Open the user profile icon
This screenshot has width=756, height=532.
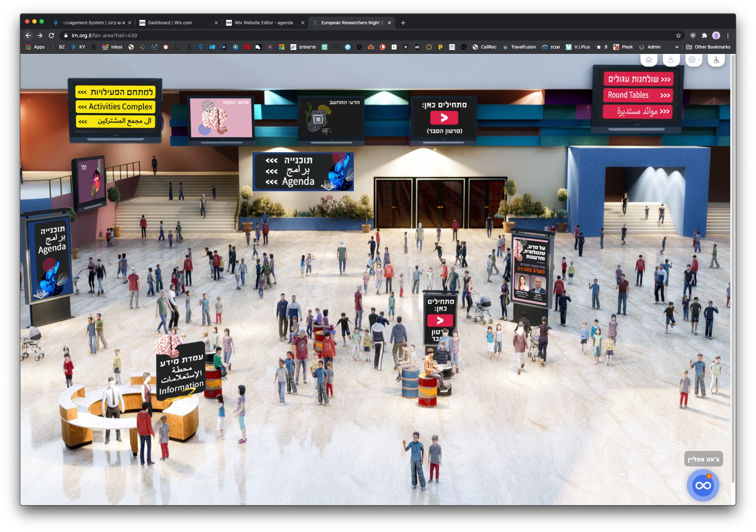[671, 60]
